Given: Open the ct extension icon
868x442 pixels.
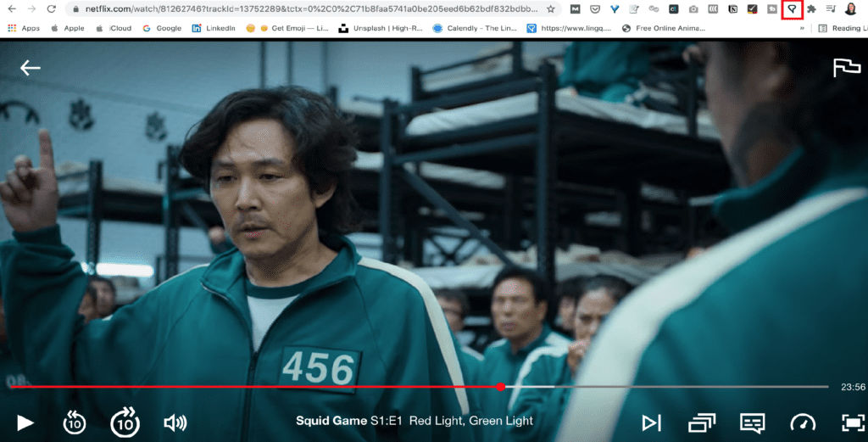Looking at the screenshot, I should point(674,8).
